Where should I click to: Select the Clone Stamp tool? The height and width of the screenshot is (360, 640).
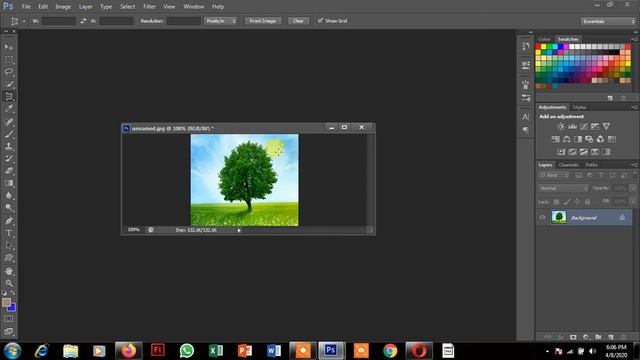[x=9, y=146]
